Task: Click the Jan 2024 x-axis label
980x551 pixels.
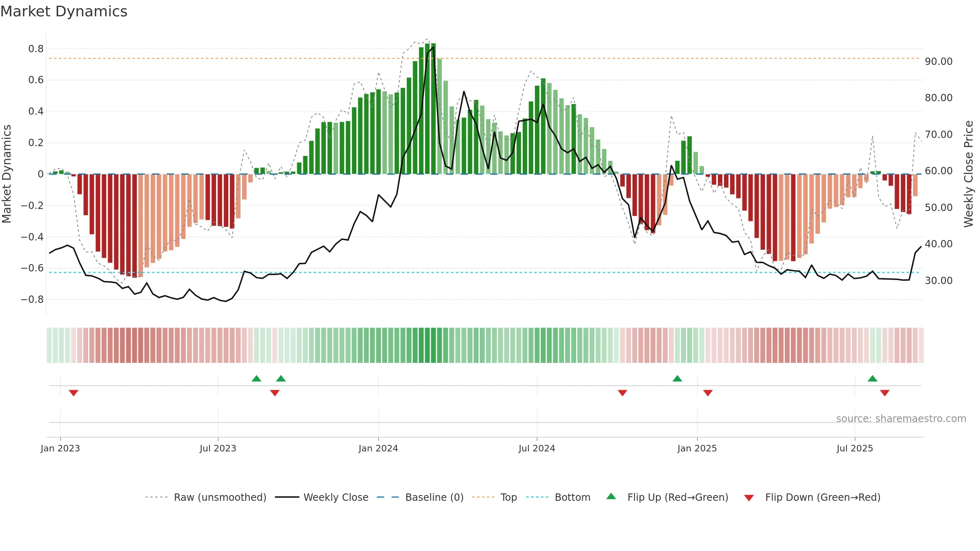Action: coord(379,448)
